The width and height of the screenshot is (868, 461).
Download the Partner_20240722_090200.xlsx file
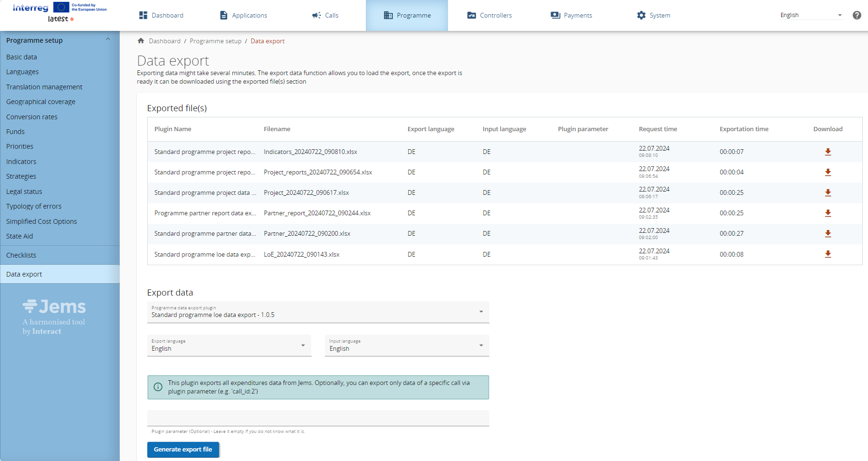pyautogui.click(x=828, y=234)
